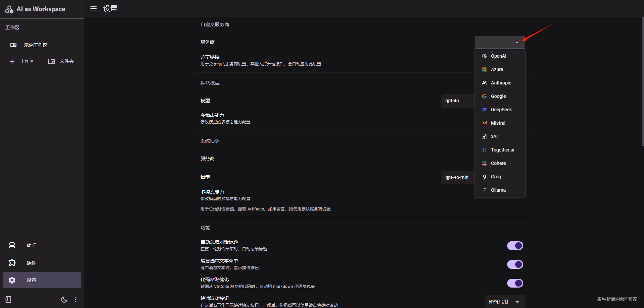Click the plugin puzzle icon

pyautogui.click(x=12, y=263)
